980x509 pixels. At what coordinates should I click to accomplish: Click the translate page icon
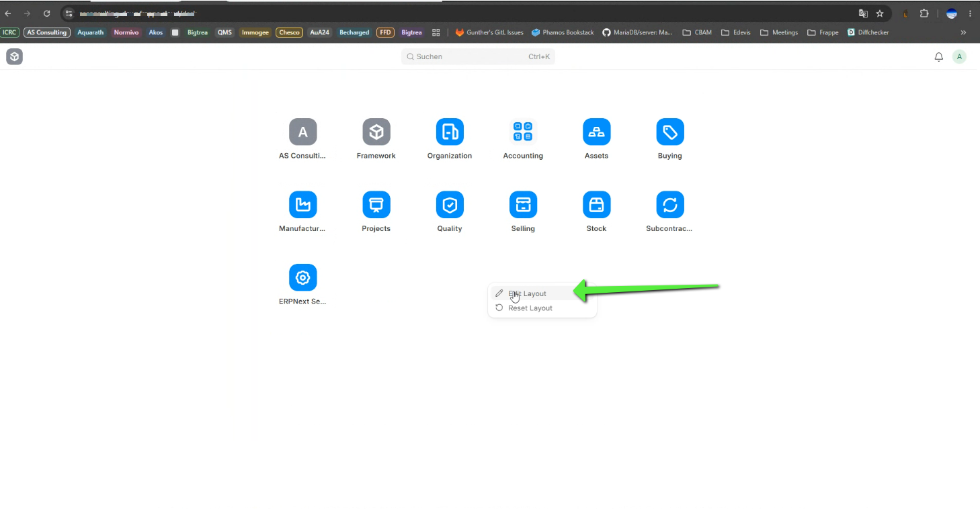coord(864,13)
